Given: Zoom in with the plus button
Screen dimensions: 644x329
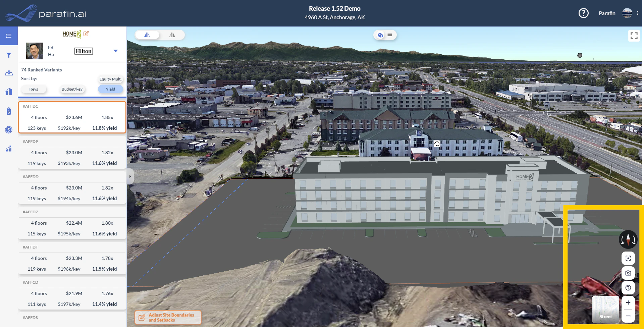Looking at the screenshot, I should point(628,303).
